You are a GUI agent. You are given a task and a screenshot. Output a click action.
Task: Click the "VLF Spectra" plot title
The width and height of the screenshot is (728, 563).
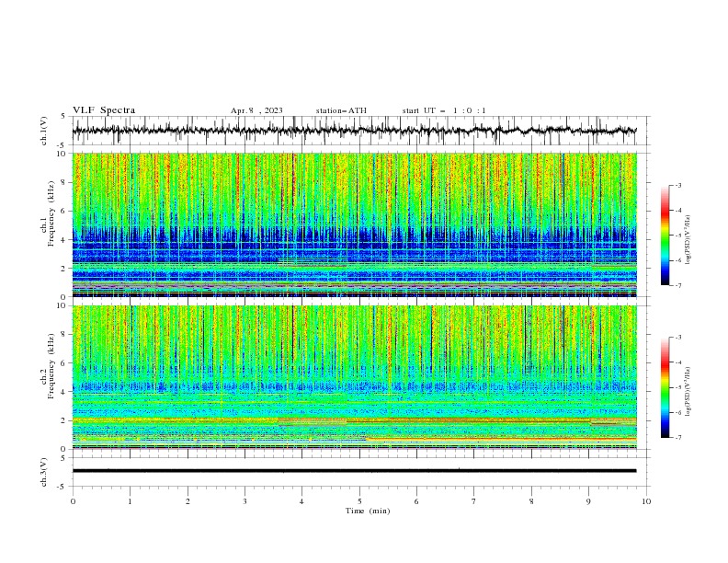click(104, 110)
